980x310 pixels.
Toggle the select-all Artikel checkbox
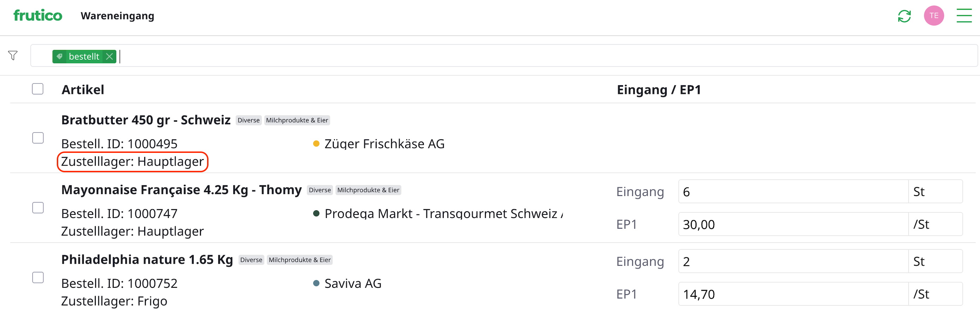[38, 89]
